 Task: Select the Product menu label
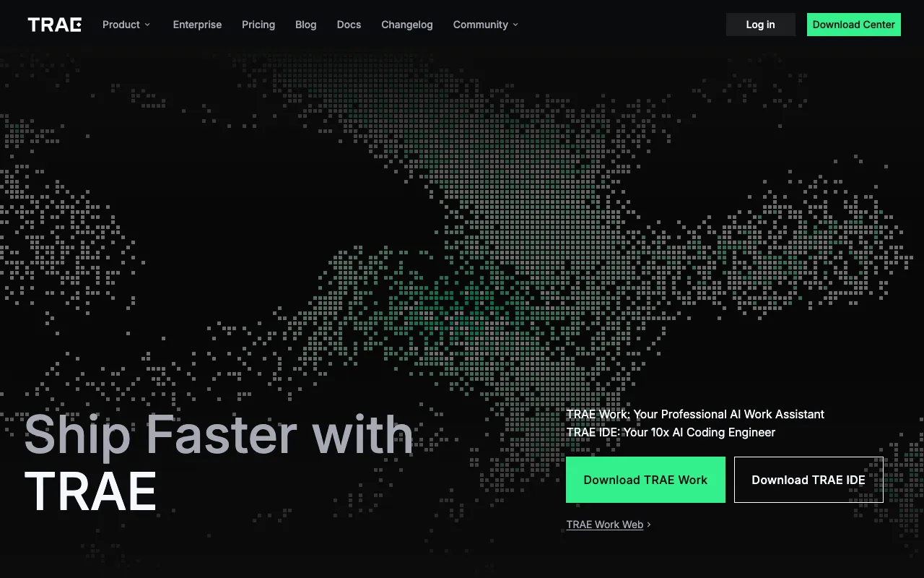click(x=121, y=25)
